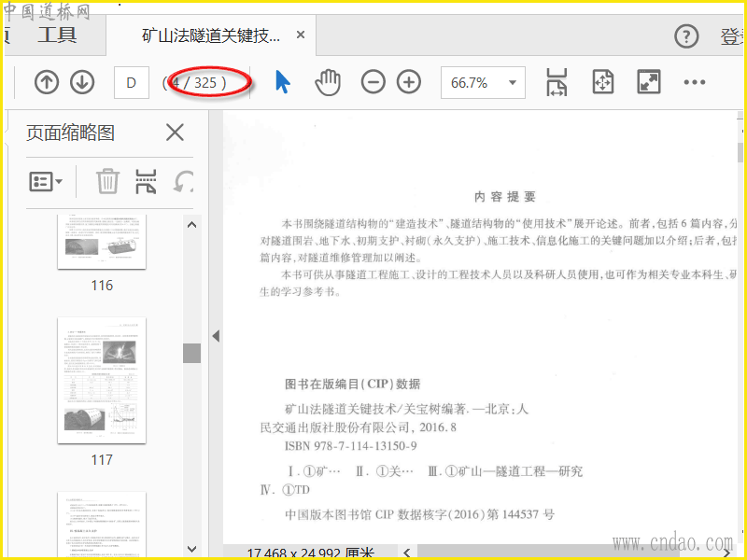Enable fit width scrolling mode
The height and width of the screenshot is (560, 747).
tap(557, 82)
